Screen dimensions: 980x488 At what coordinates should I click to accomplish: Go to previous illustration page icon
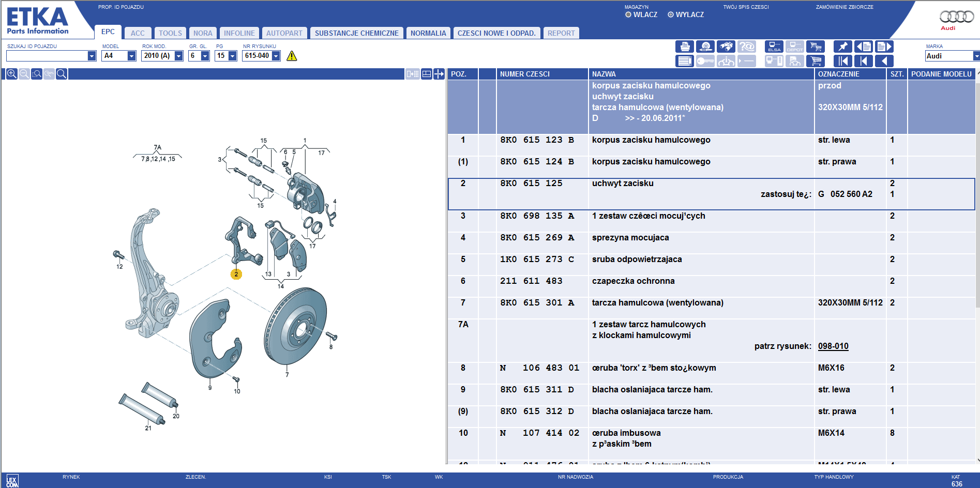click(864, 47)
